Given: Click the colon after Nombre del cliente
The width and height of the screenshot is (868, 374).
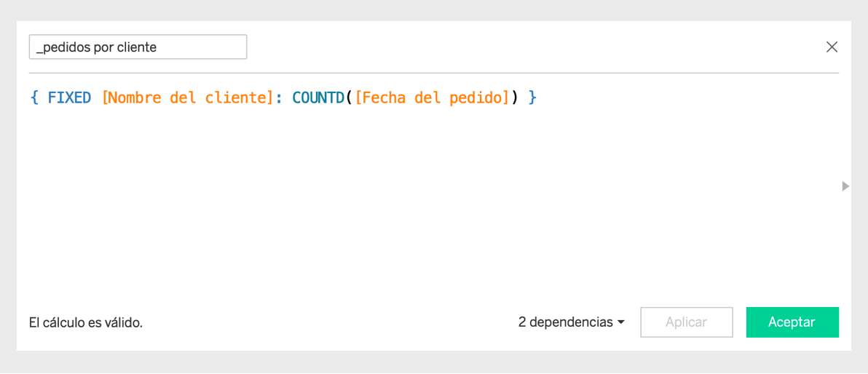Looking at the screenshot, I should coord(280,98).
